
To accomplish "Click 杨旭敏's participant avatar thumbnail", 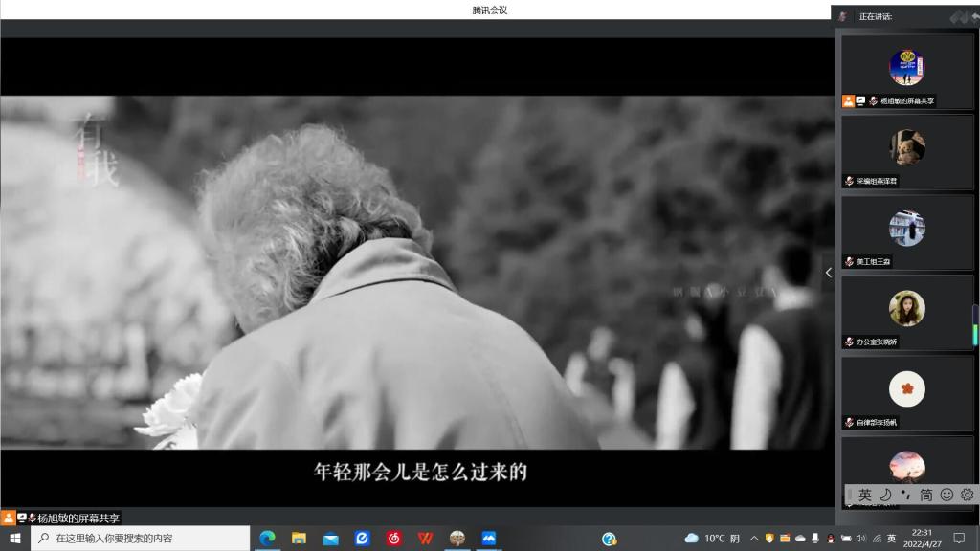I will pos(906,67).
